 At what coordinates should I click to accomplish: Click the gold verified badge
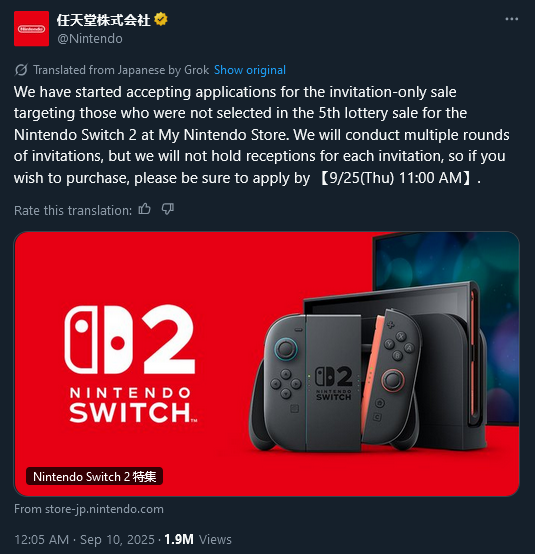[x=161, y=19]
